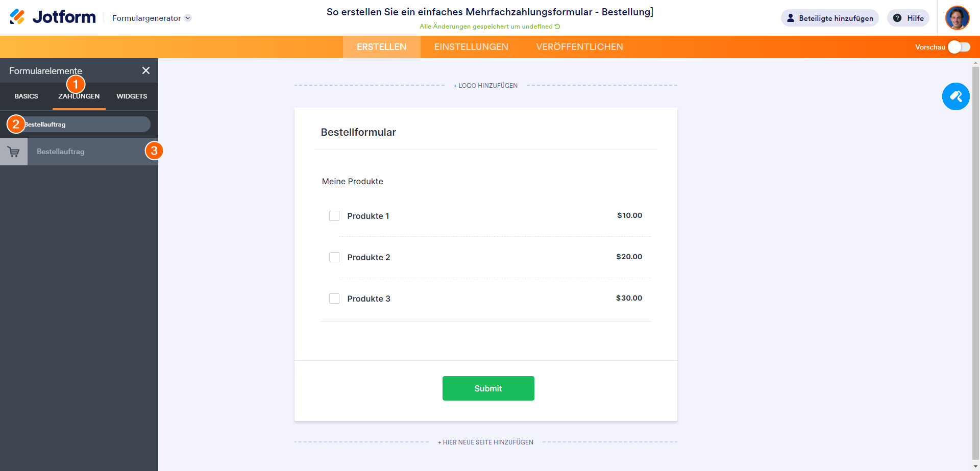Select the WIDGETS tab in sidebar
The height and width of the screenshot is (471, 980).
[x=132, y=96]
